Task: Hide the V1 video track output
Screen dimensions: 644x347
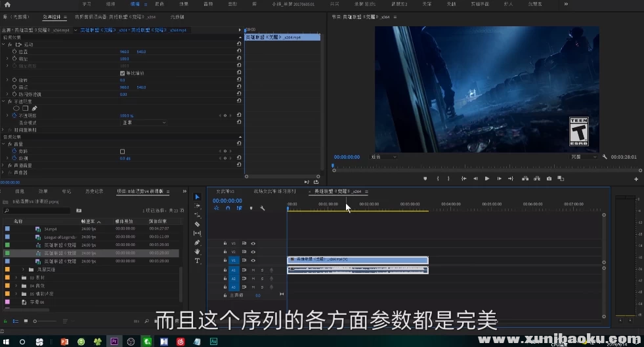Action: coord(253,260)
